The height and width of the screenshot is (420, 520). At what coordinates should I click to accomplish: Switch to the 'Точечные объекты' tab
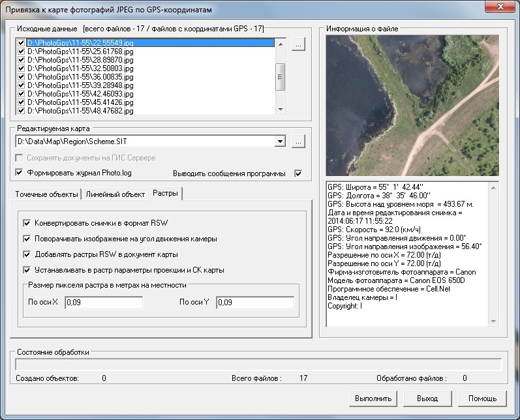(47, 194)
